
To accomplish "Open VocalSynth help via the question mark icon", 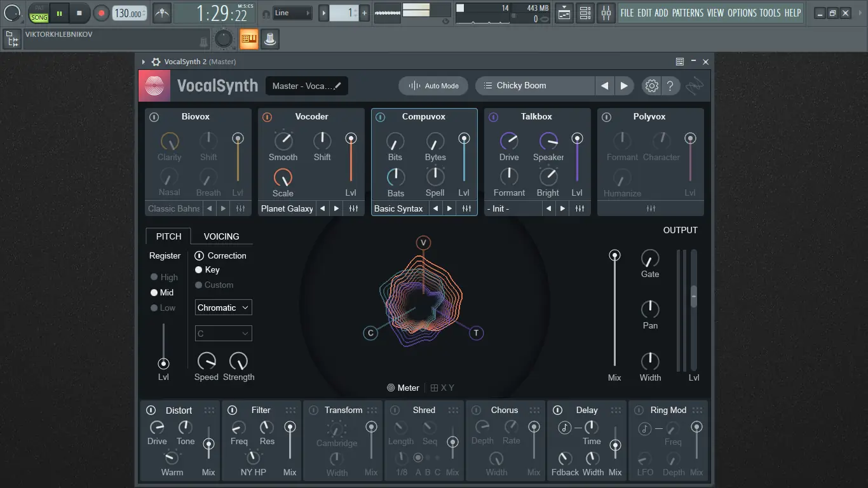I will click(670, 85).
